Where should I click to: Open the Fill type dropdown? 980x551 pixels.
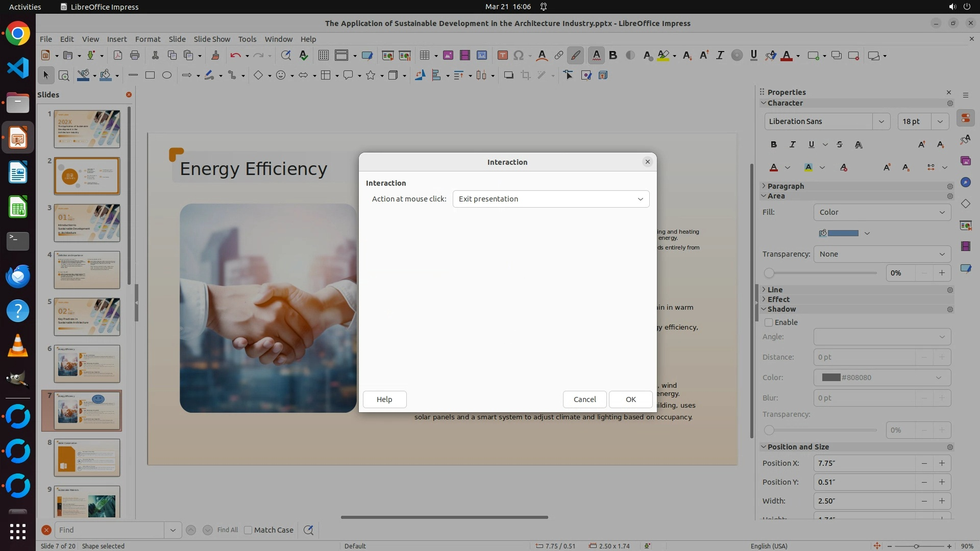point(882,212)
